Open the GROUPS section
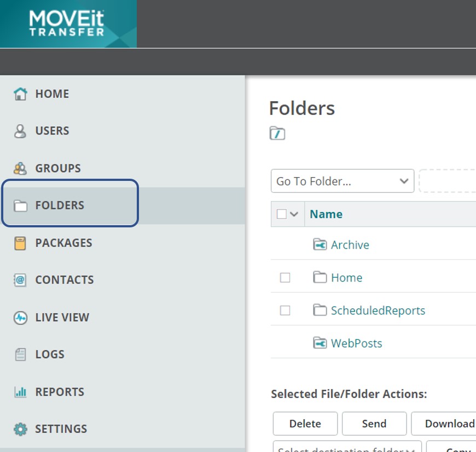This screenshot has height=452, width=476. pyautogui.click(x=58, y=168)
